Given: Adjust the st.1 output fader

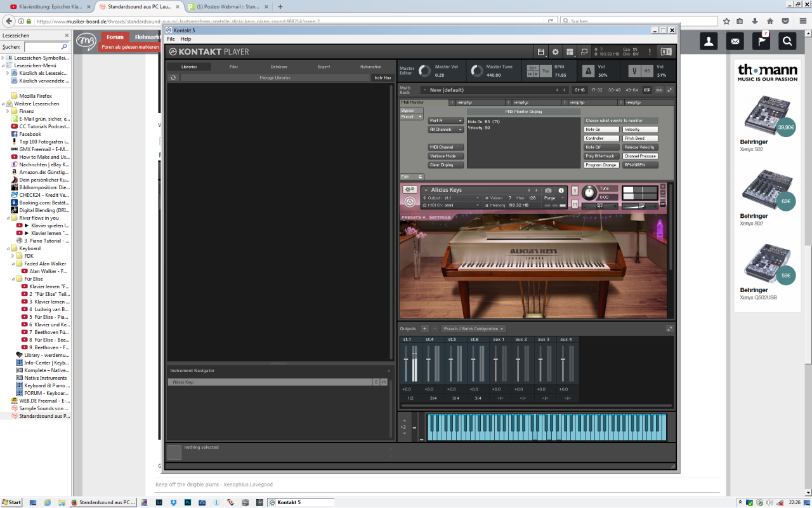Looking at the screenshot, I should click(x=407, y=361).
